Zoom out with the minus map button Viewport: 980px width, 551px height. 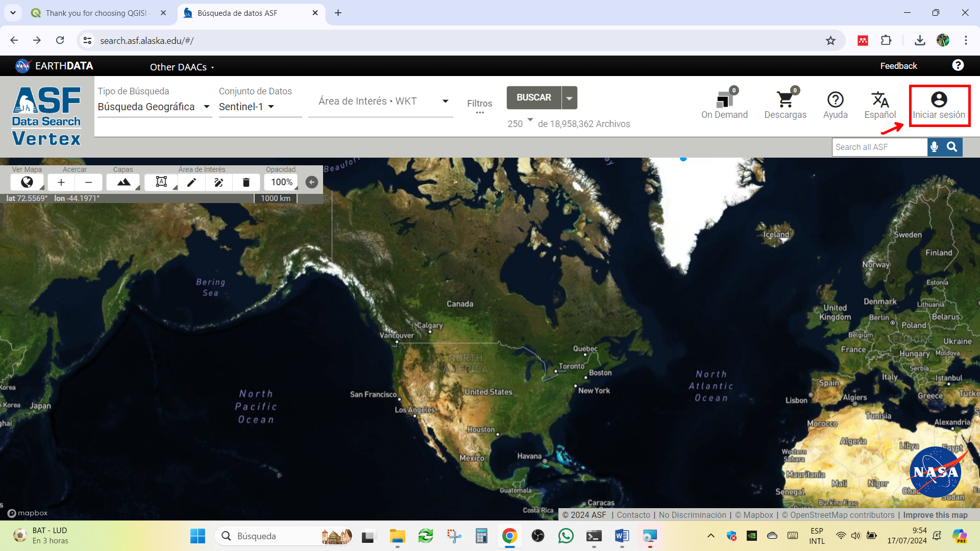(x=88, y=182)
